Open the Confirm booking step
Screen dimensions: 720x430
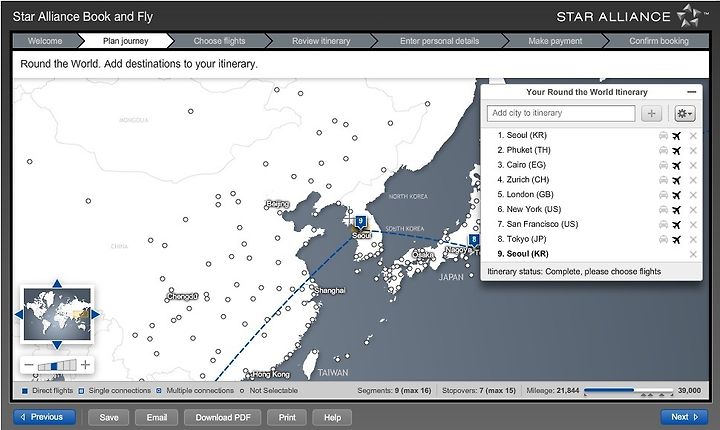[x=658, y=41]
